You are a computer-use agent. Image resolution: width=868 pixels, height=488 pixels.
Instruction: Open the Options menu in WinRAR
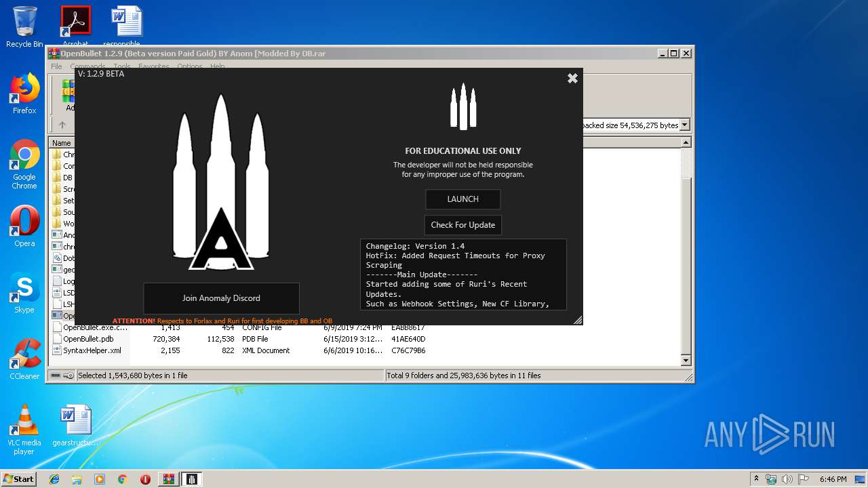[x=190, y=66]
